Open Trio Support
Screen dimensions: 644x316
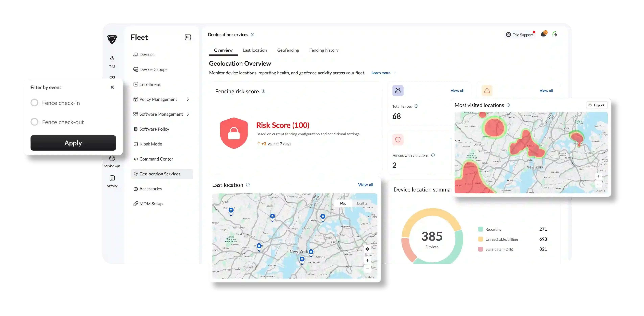click(520, 35)
